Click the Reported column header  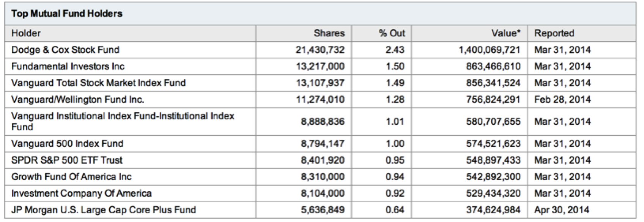pos(554,33)
